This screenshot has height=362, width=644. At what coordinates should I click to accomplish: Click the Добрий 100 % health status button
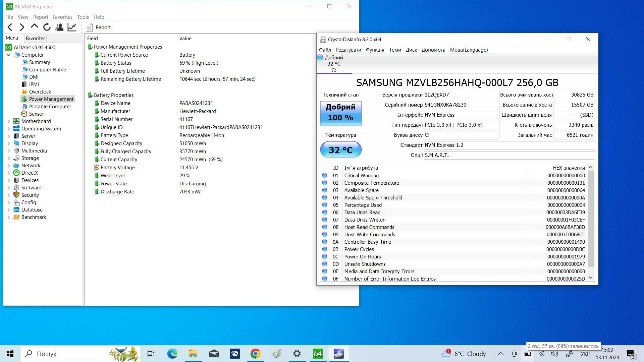pyautogui.click(x=341, y=113)
